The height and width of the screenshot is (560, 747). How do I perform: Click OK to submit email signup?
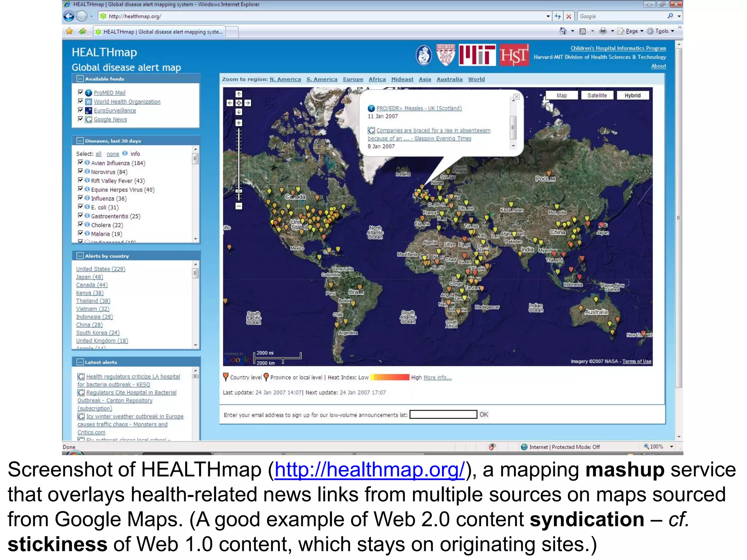(484, 415)
